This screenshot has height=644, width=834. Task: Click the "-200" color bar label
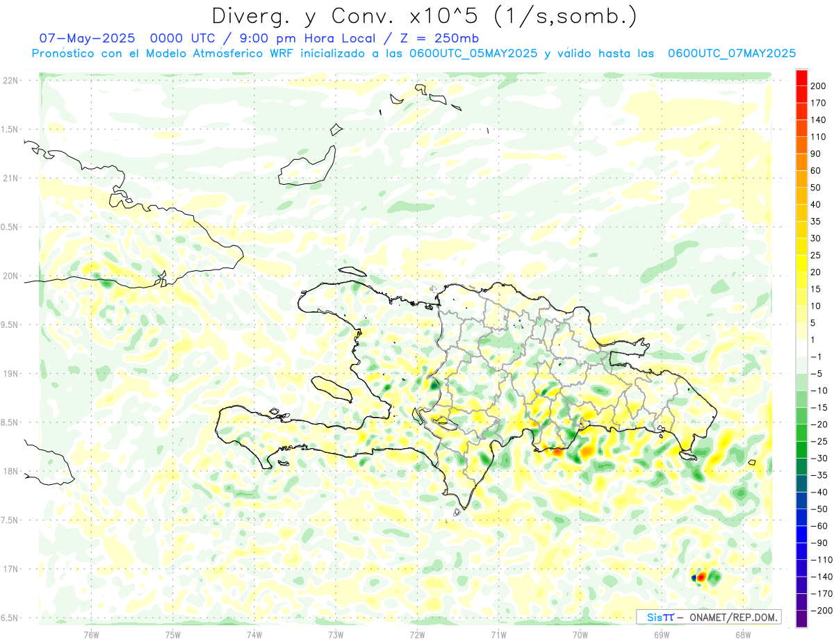(821, 611)
